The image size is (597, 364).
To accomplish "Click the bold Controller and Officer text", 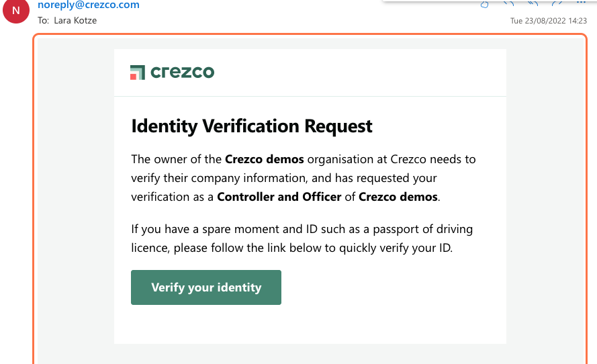I will click(279, 197).
